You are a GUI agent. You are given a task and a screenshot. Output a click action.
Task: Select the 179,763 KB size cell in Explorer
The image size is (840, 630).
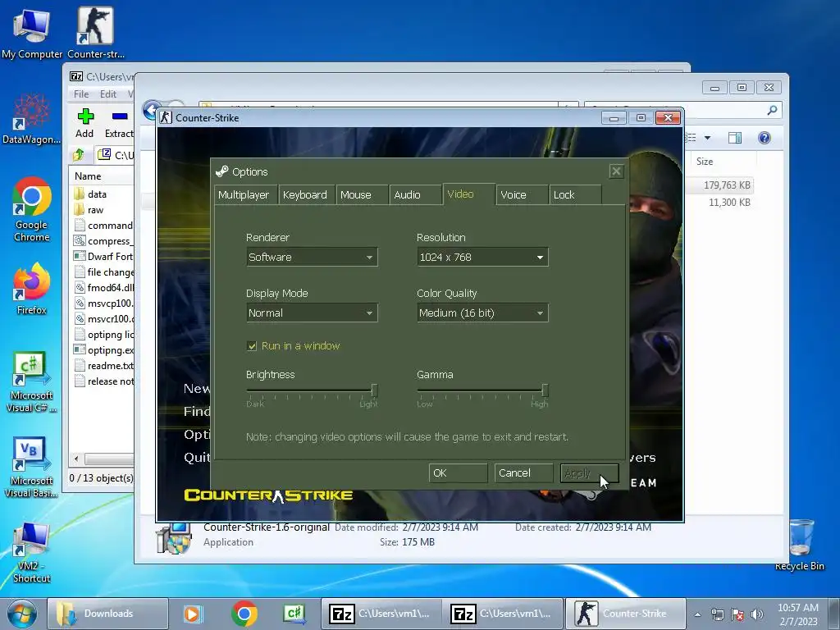tap(727, 185)
